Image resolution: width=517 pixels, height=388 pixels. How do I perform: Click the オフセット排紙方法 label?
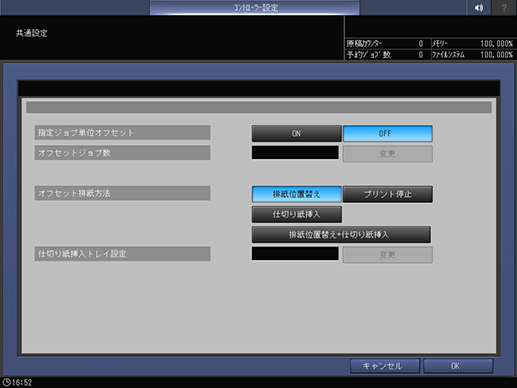click(x=122, y=193)
